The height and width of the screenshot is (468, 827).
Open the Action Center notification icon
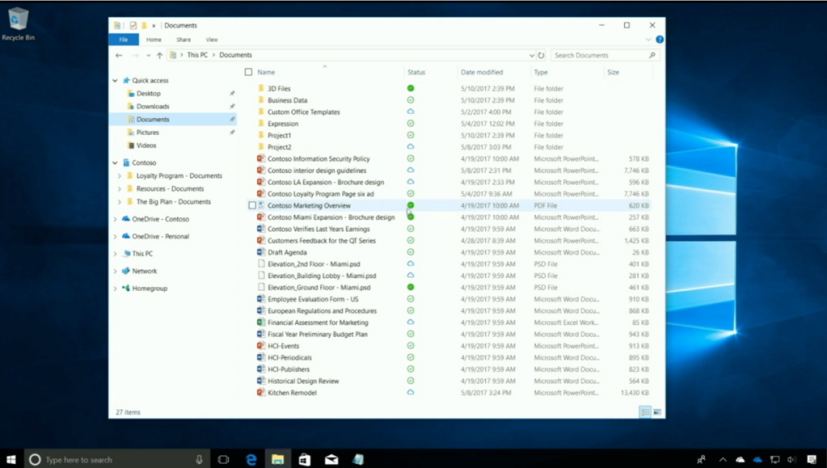tap(812, 460)
